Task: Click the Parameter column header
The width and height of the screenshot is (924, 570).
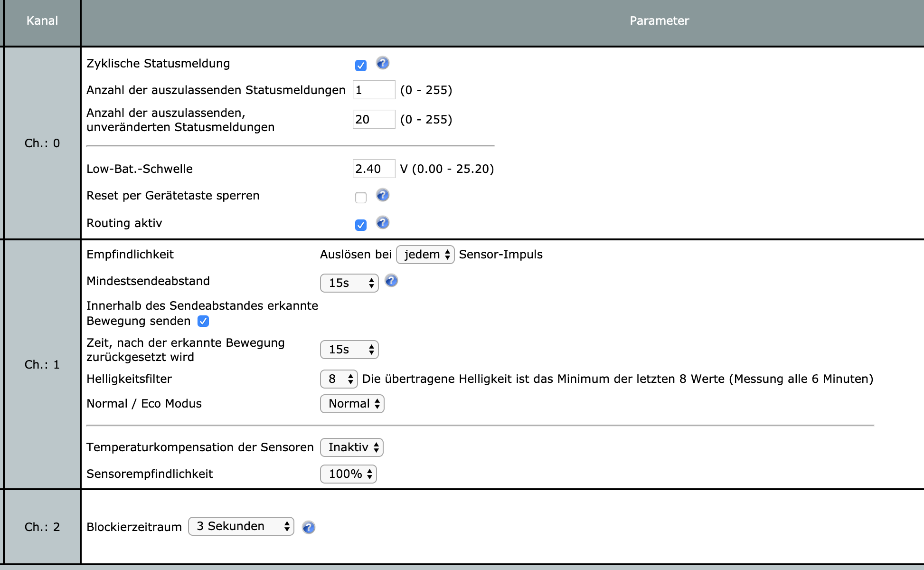Action: 659,21
